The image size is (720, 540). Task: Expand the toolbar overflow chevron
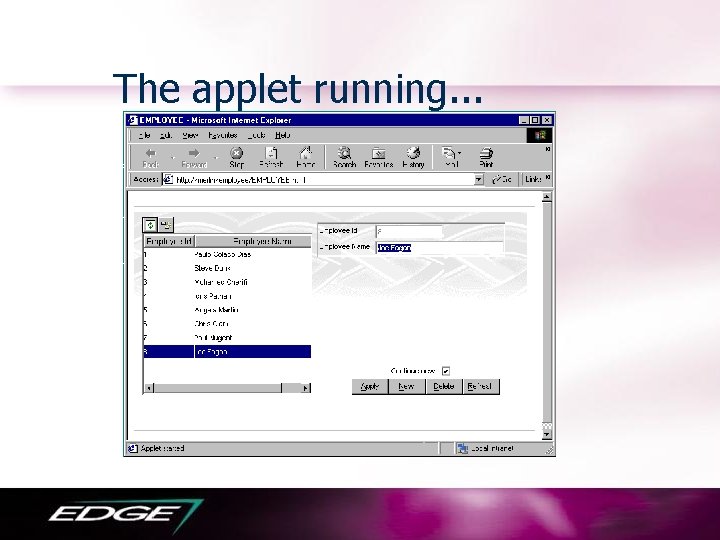tap(548, 149)
